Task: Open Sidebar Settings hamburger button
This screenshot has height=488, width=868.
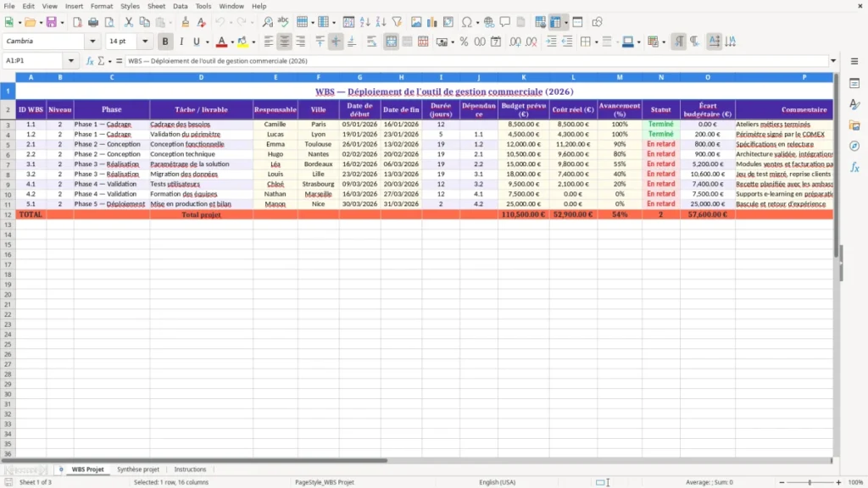Action: coord(854,61)
